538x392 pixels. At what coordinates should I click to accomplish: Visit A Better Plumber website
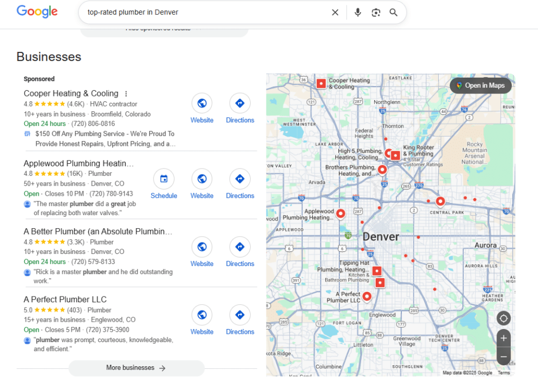(x=202, y=252)
